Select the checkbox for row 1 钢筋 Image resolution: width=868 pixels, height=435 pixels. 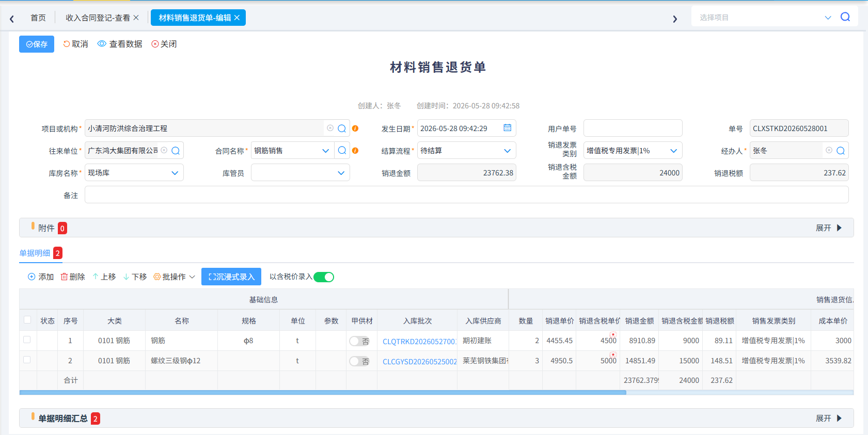pyautogui.click(x=27, y=340)
